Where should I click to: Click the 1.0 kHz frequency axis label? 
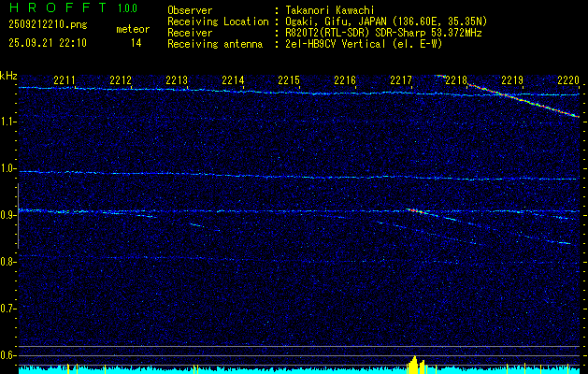8,168
